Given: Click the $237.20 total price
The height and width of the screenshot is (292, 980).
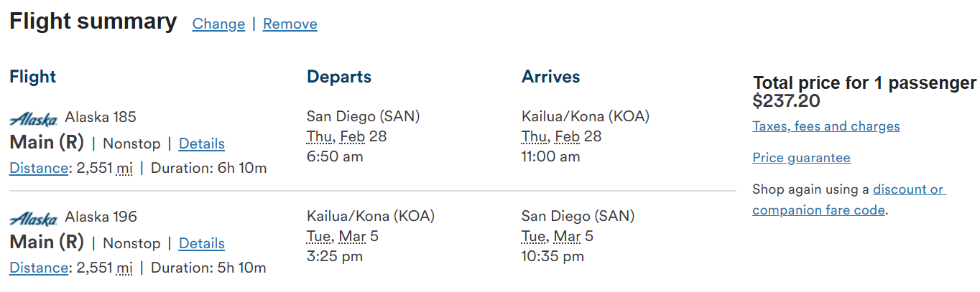Looking at the screenshot, I should [786, 101].
